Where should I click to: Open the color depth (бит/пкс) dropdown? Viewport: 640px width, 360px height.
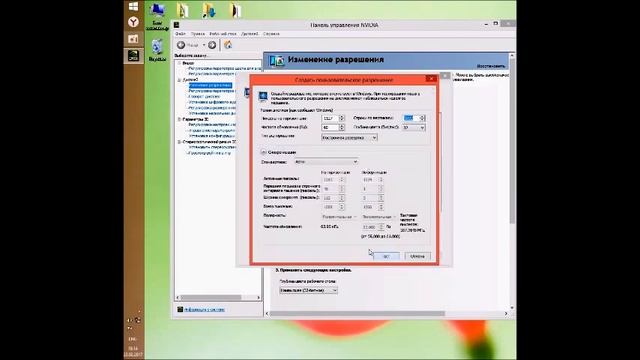click(414, 128)
